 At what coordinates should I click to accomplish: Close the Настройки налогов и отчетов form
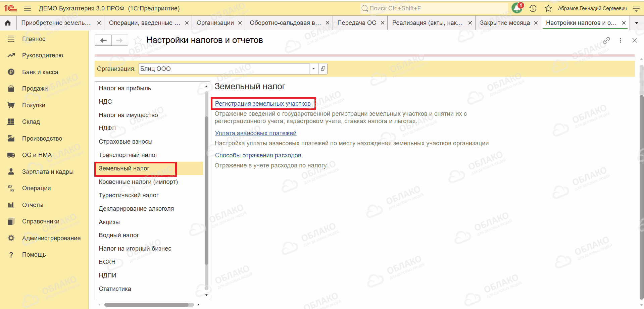pos(635,40)
